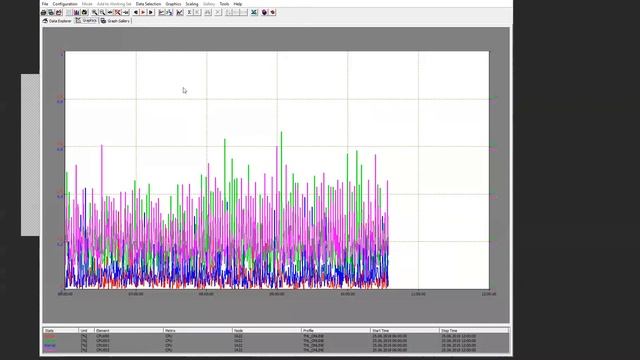Select the magenta style swatch in legend table
Viewport: 640px width, 360px height.
click(49, 350)
